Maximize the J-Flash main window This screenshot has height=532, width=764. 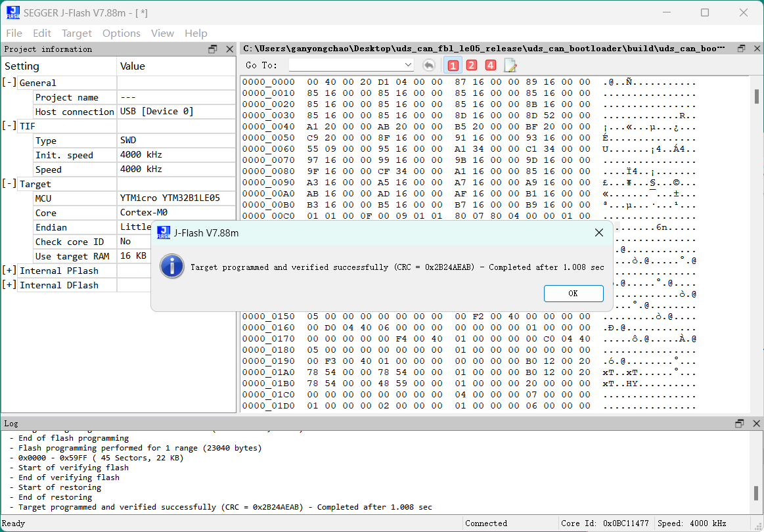pyautogui.click(x=705, y=12)
